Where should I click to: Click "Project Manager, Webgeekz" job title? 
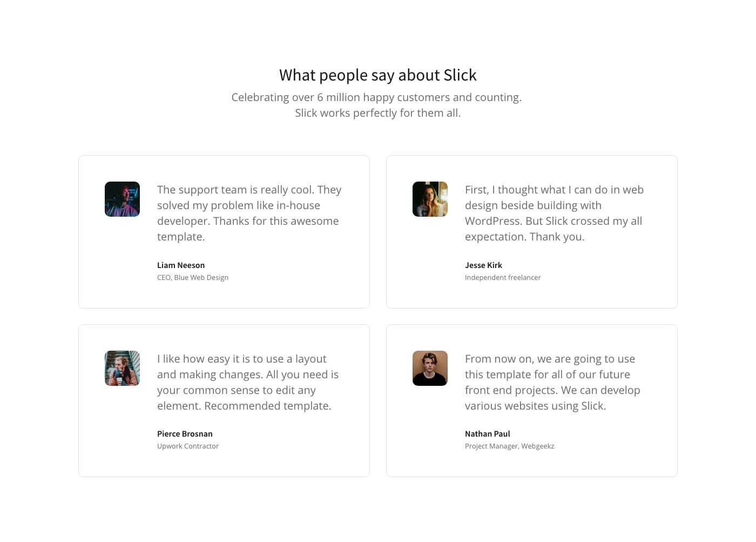pos(509,446)
